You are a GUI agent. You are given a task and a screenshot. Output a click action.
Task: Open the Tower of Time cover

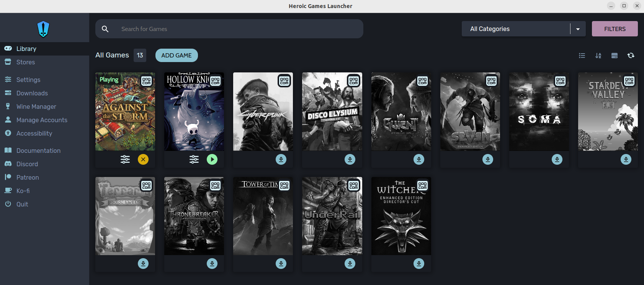point(263,216)
